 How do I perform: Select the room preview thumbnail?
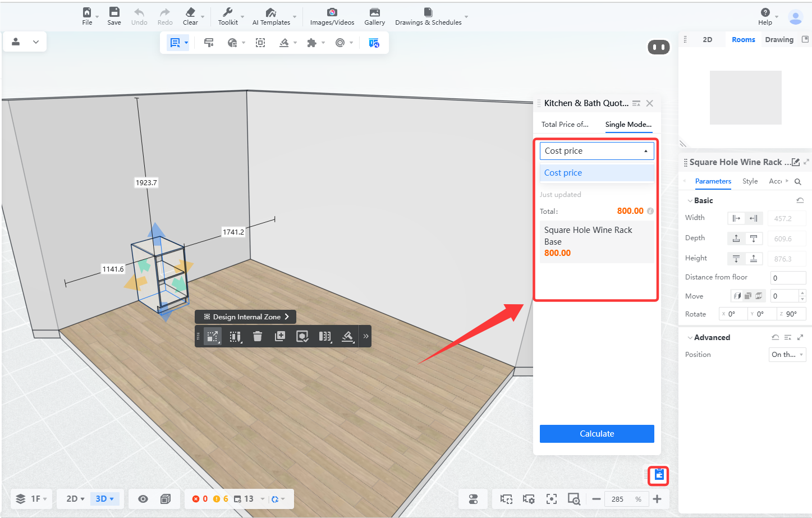point(745,98)
